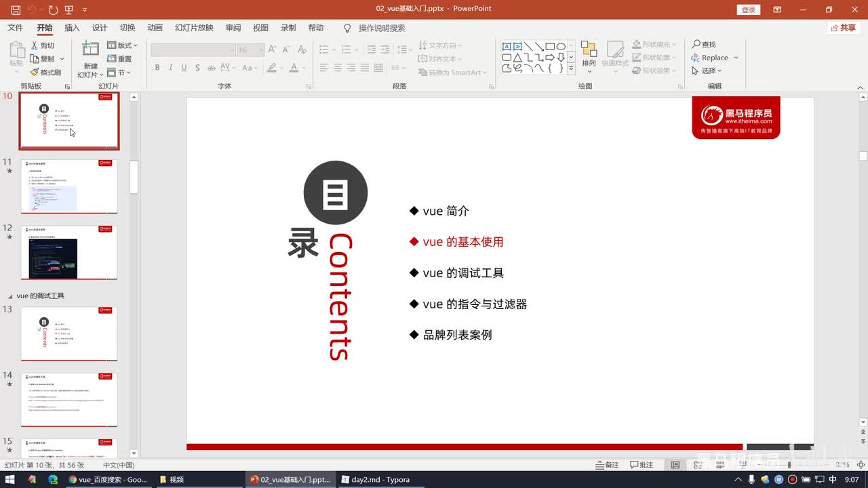Select the oval shape in gallery
868x488 pixels.
point(561,46)
